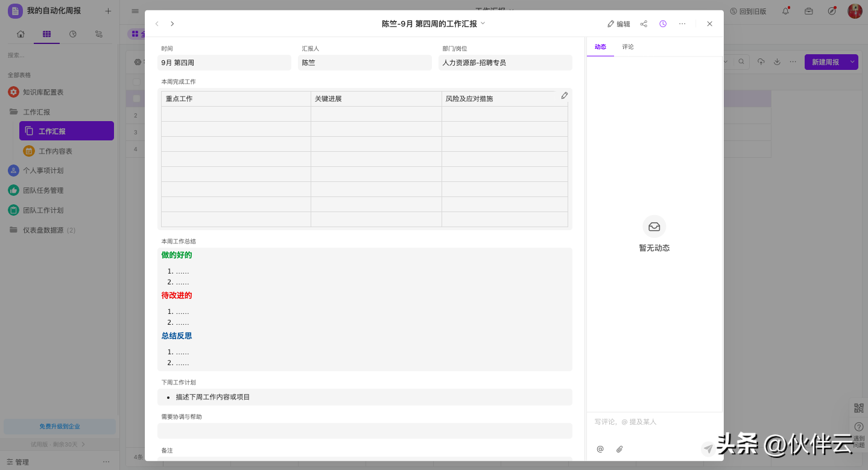
Task: Open the more options ellipsis in dialog header
Action: (682, 24)
